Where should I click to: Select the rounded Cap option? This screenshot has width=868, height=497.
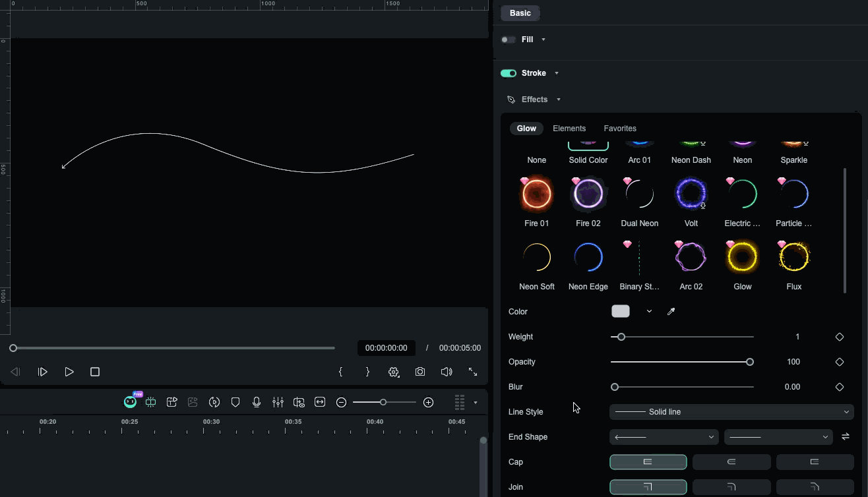tap(731, 461)
